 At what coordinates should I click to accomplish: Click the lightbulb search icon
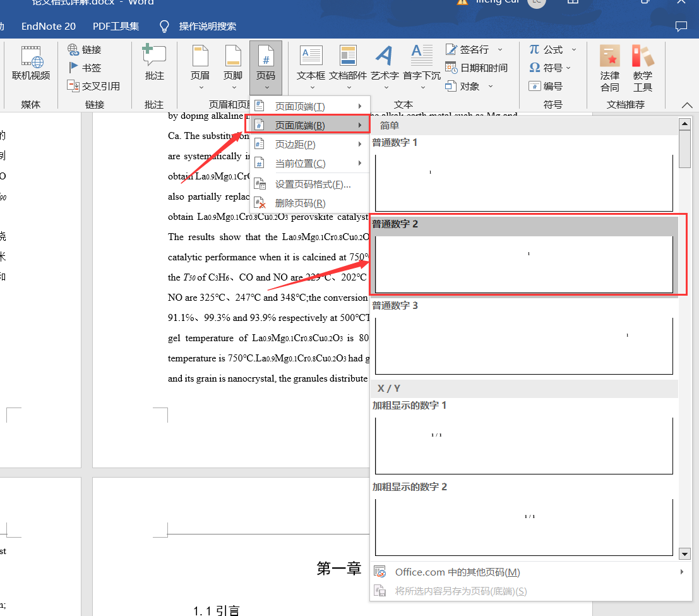pos(164,27)
